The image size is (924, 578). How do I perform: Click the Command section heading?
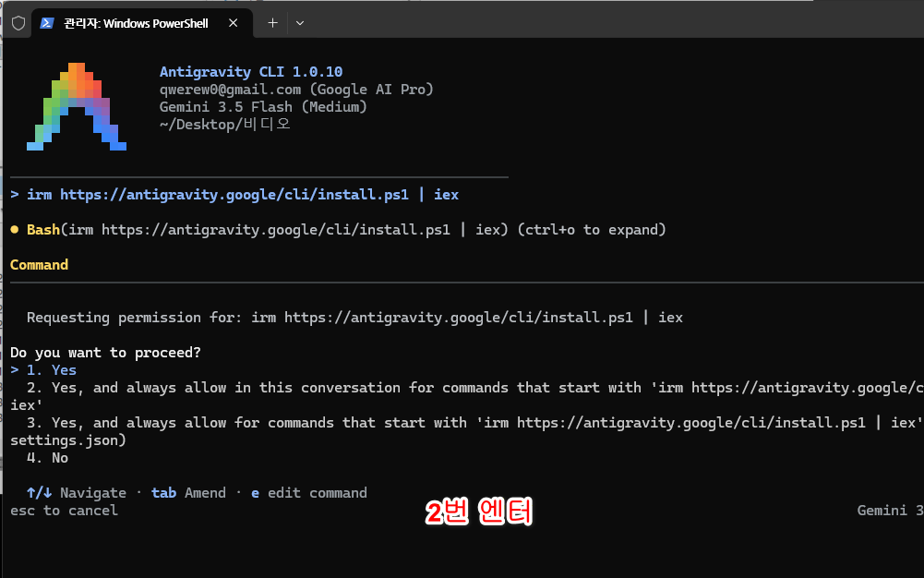(x=39, y=265)
